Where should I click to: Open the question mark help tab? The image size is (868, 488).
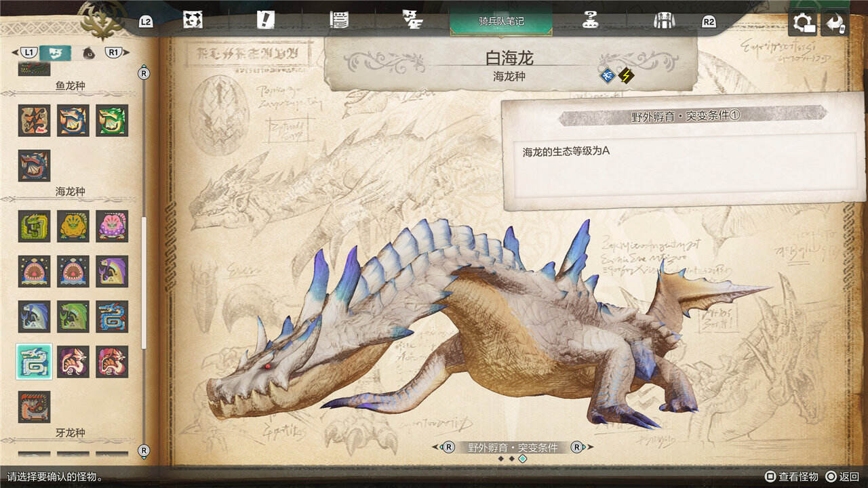[x=590, y=20]
